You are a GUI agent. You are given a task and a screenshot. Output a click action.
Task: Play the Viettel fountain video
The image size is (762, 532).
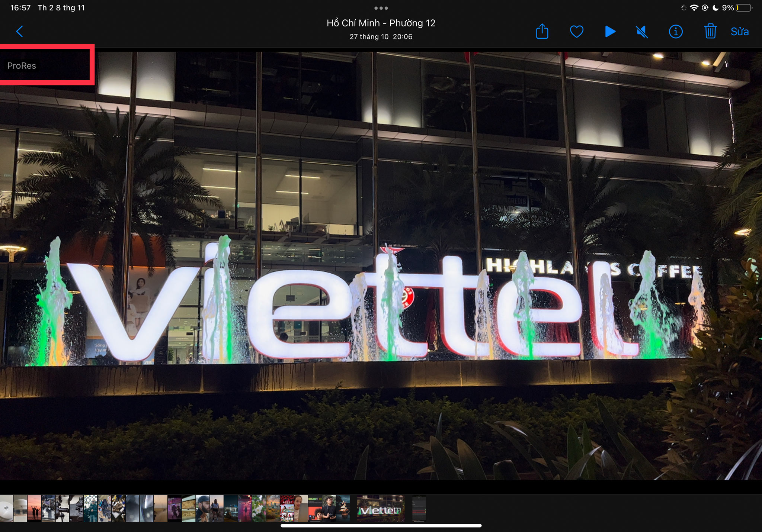click(x=610, y=32)
